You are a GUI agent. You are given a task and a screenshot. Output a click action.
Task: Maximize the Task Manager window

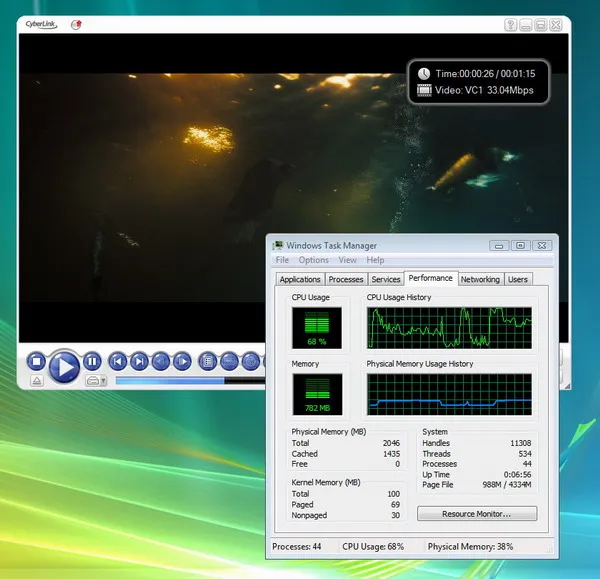click(x=520, y=245)
